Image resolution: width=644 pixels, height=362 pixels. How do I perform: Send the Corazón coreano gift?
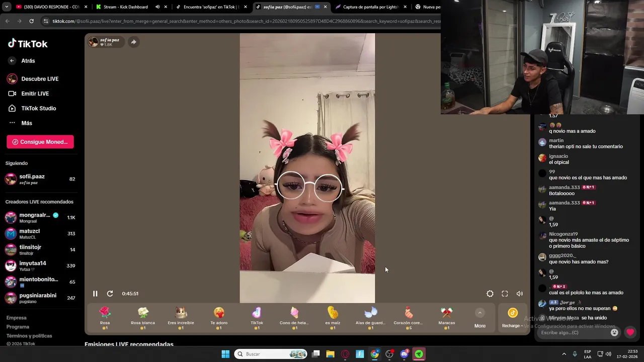point(408,318)
